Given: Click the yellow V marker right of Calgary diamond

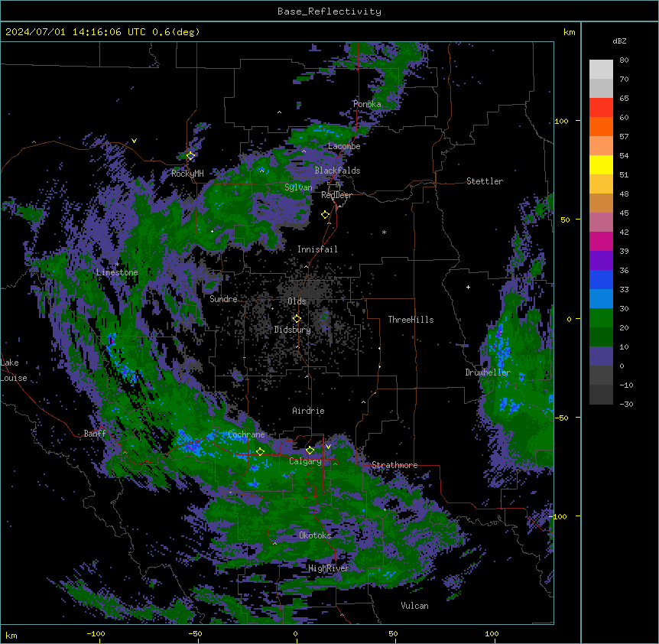Looking at the screenshot, I should click(328, 447).
